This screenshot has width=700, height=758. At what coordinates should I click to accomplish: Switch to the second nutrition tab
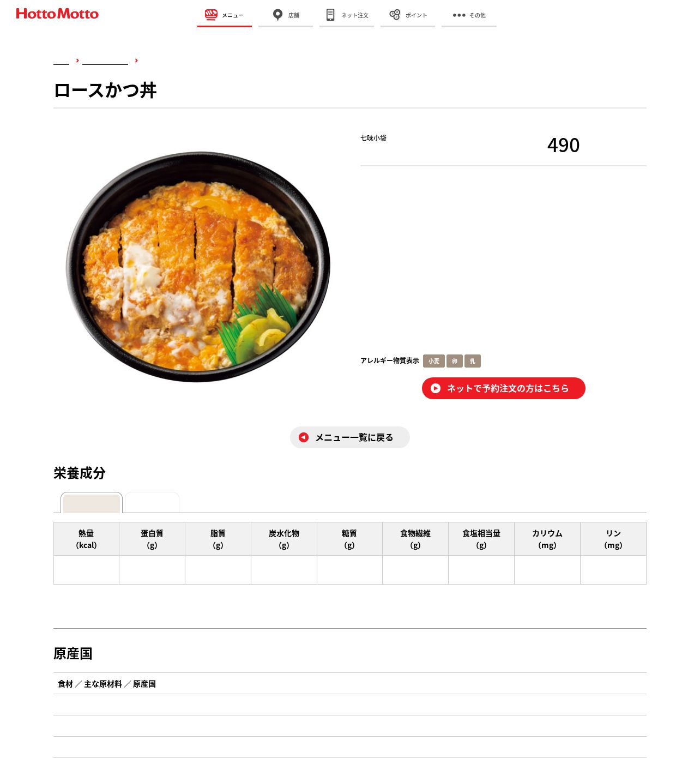point(152,503)
